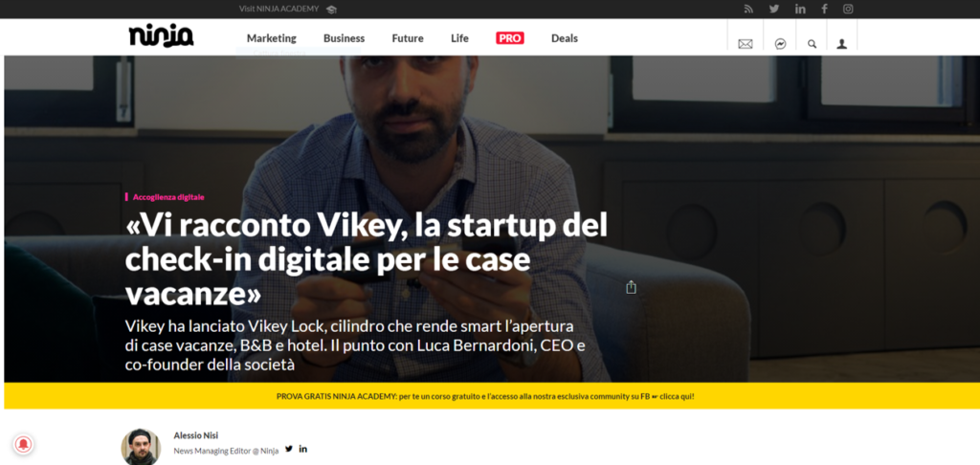980x465 pixels.
Task: Open the Marketing menu
Action: (x=271, y=38)
